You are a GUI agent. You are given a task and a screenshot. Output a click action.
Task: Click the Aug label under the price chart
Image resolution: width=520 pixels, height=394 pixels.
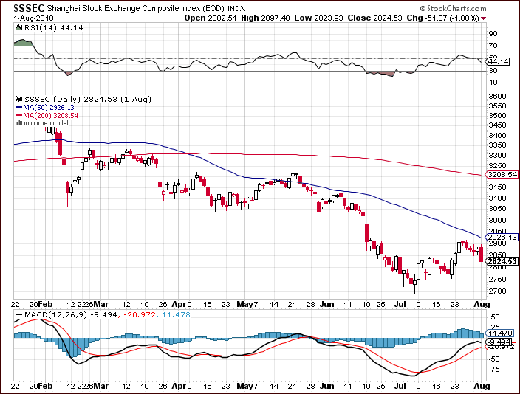point(482,304)
